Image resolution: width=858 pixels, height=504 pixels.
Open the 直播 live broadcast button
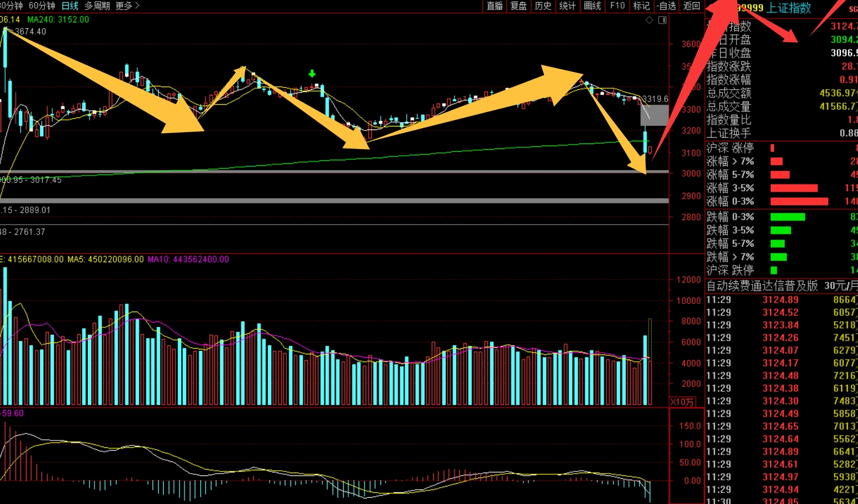click(495, 6)
